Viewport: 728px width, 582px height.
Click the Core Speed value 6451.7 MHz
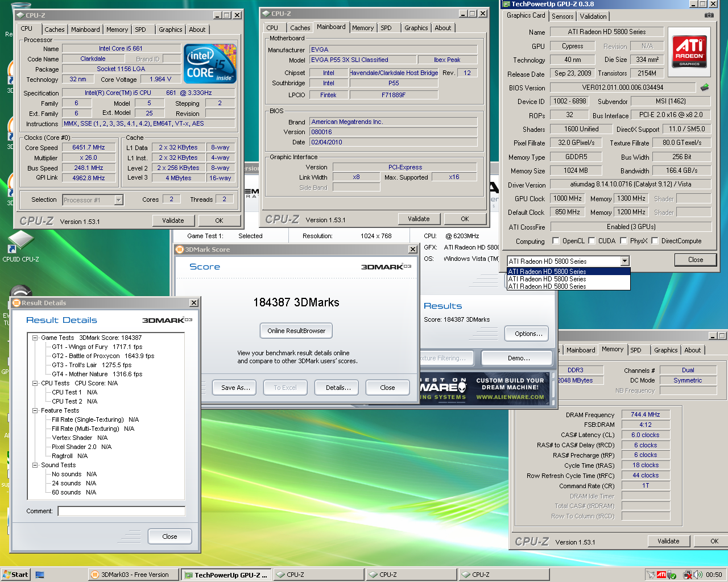[x=88, y=147]
